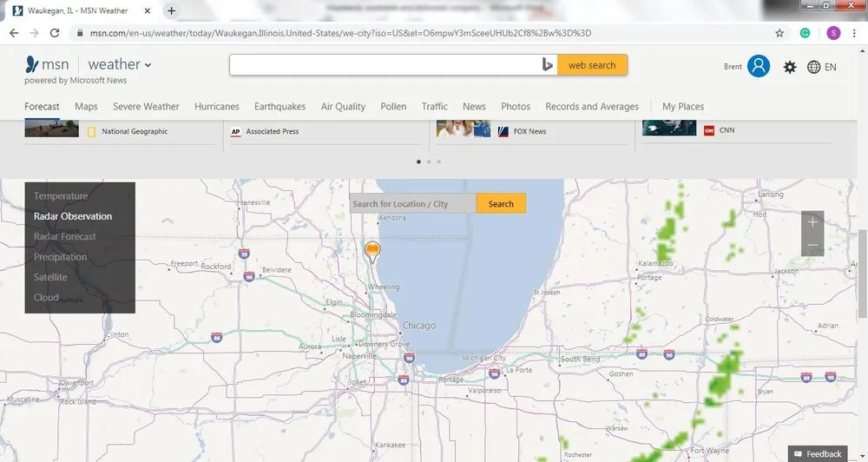The width and height of the screenshot is (868, 462).
Task: Open a new browser tab
Action: click(172, 10)
